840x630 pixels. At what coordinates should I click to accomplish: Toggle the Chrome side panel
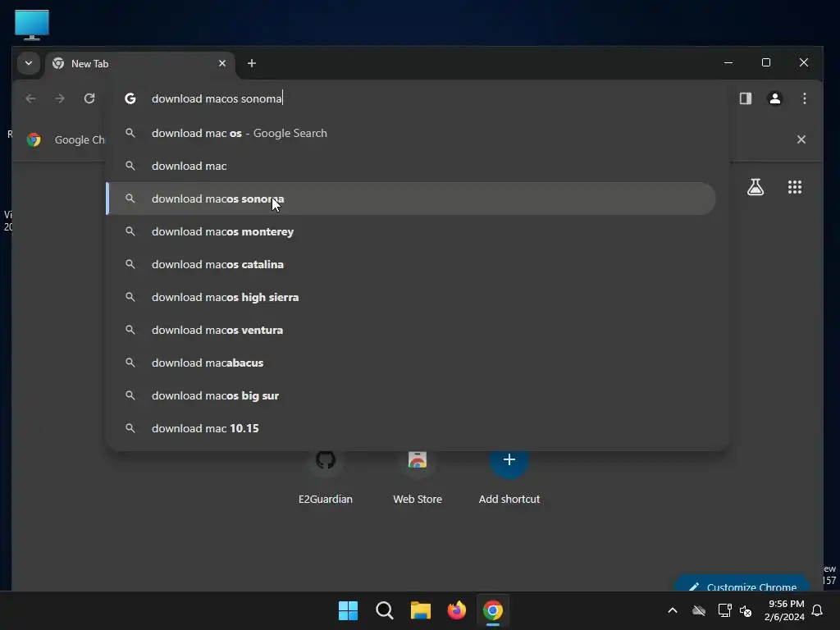coord(745,98)
